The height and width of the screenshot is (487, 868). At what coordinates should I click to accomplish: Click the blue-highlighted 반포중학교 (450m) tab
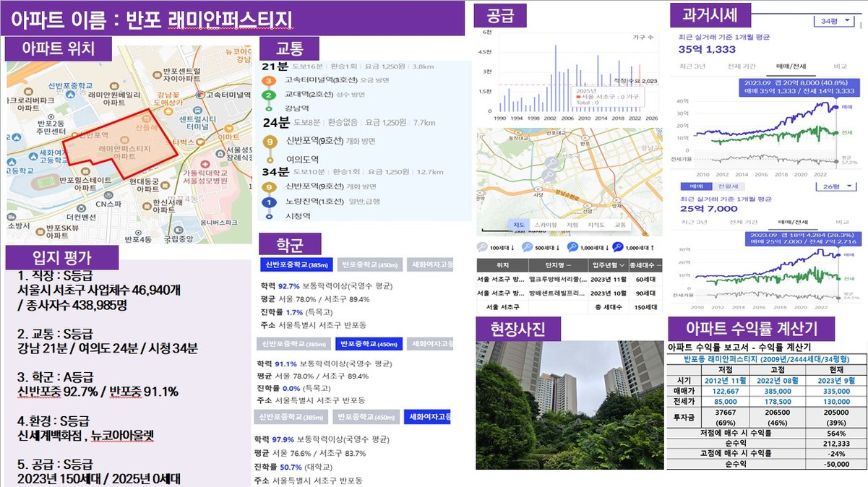click(x=369, y=344)
